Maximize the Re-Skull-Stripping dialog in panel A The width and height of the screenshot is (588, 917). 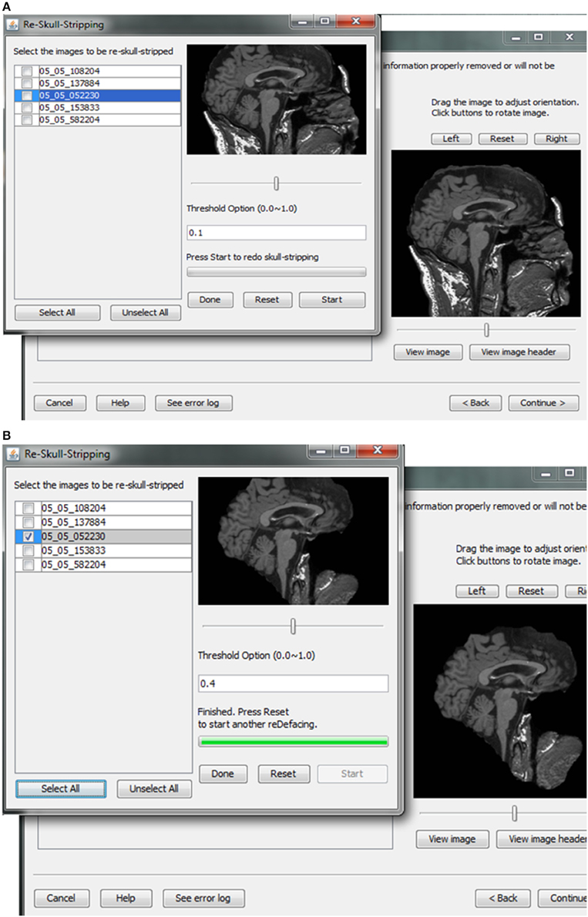(x=324, y=22)
